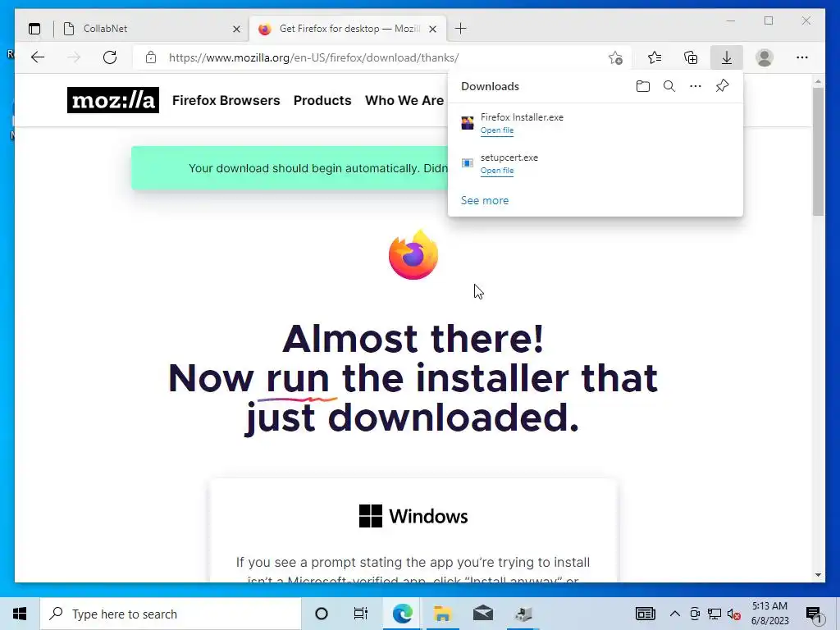Close the Get Firefox for desktop tab
Screen dimensions: 840x630
[x=433, y=29]
